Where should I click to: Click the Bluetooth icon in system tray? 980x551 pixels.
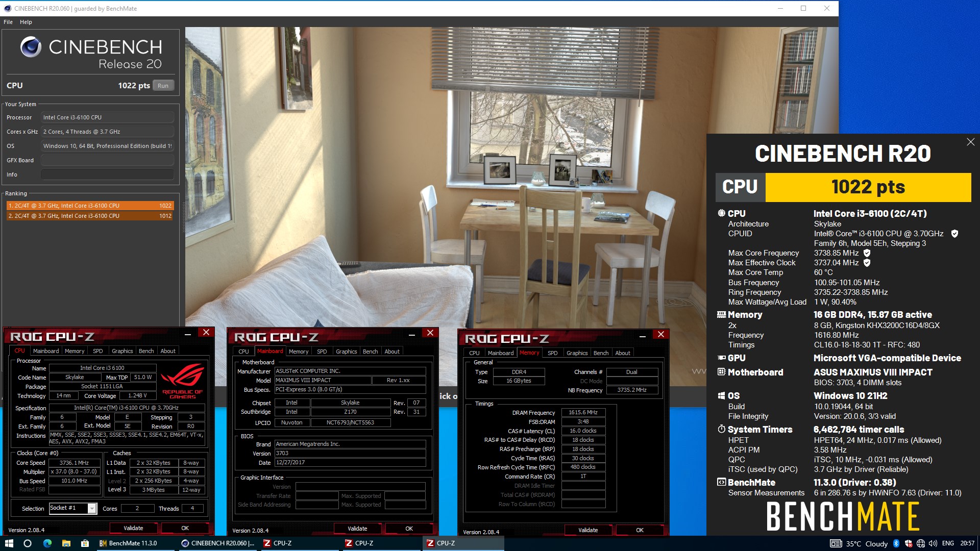coord(896,543)
